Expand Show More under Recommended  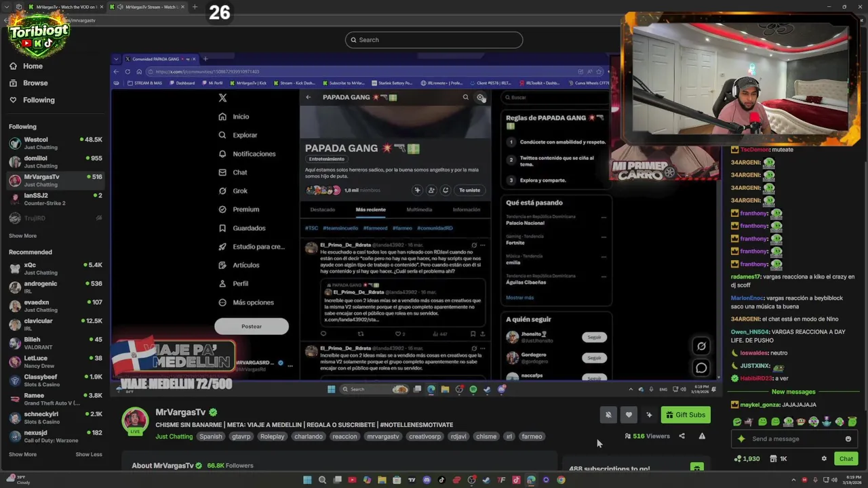[x=22, y=454]
